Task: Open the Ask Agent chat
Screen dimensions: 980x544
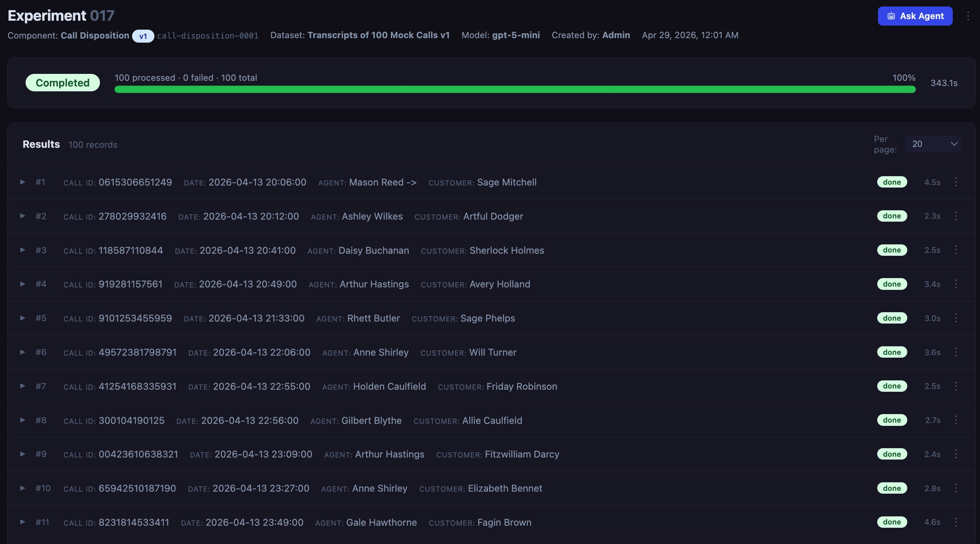Action: (x=915, y=16)
